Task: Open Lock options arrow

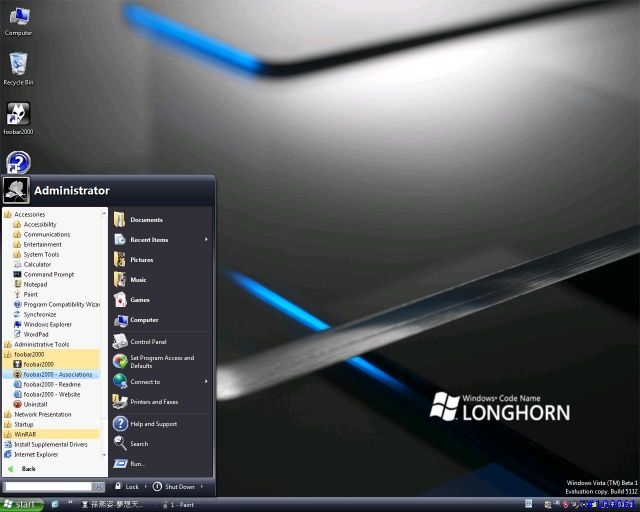Action: [x=146, y=487]
